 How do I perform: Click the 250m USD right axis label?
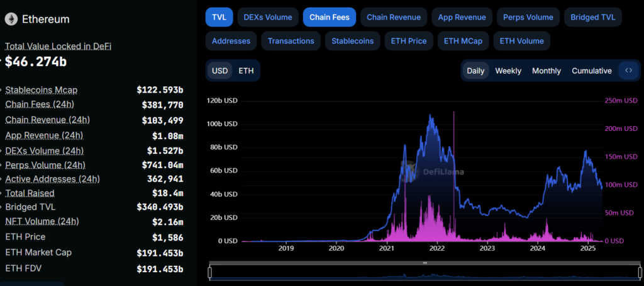[621, 100]
